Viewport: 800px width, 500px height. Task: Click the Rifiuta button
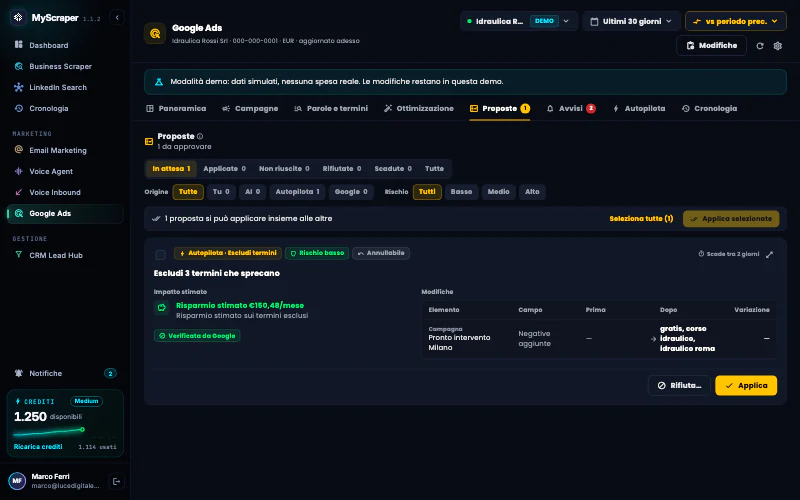point(679,386)
